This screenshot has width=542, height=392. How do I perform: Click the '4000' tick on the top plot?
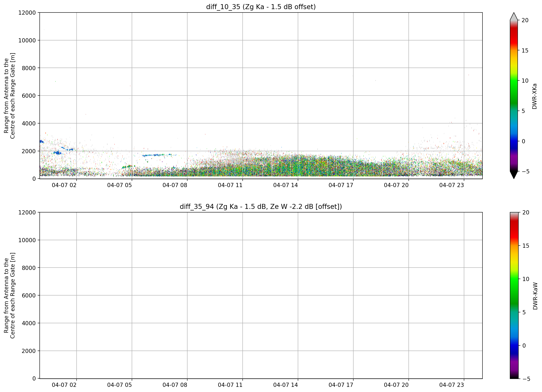tap(29, 123)
